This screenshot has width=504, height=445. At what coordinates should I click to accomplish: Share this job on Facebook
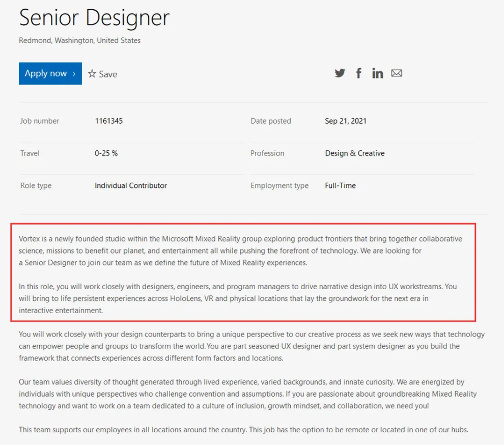359,73
